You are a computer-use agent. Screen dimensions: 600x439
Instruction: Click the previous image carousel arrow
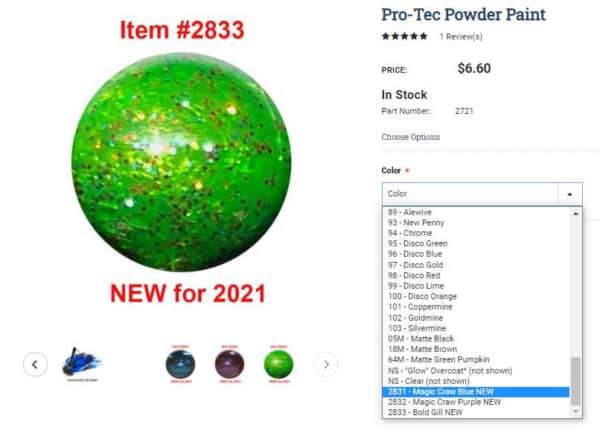(x=35, y=364)
